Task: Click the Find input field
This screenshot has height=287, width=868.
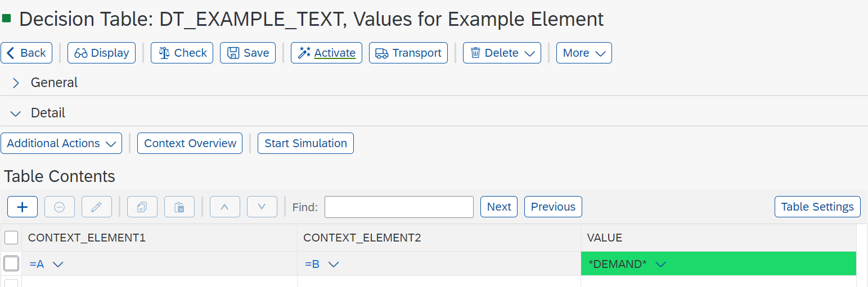Action: (399, 207)
